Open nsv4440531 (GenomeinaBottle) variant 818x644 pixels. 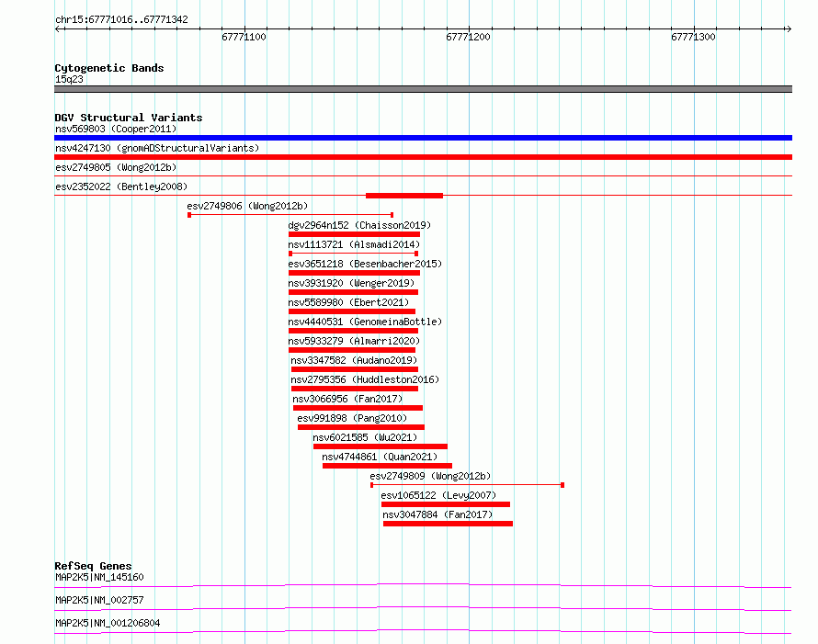pyautogui.click(x=365, y=322)
